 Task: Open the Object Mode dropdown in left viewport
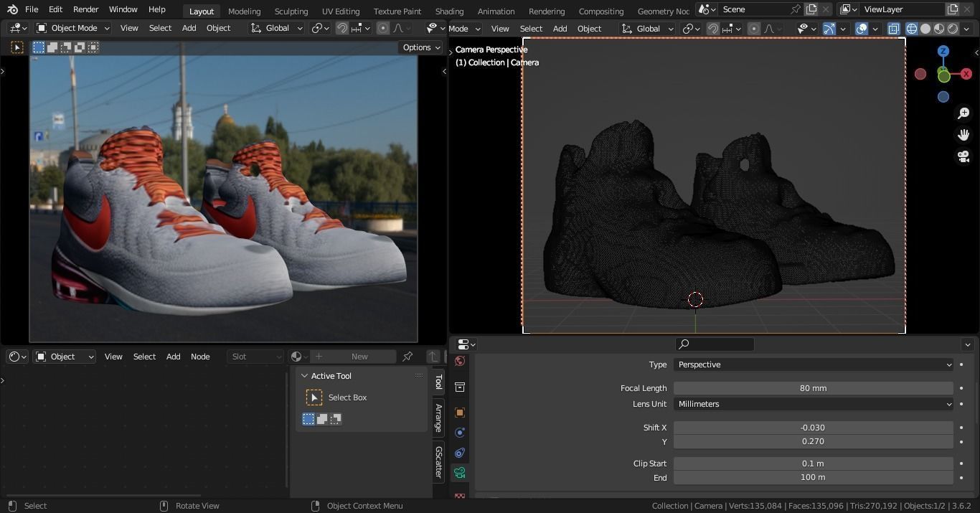(72, 28)
